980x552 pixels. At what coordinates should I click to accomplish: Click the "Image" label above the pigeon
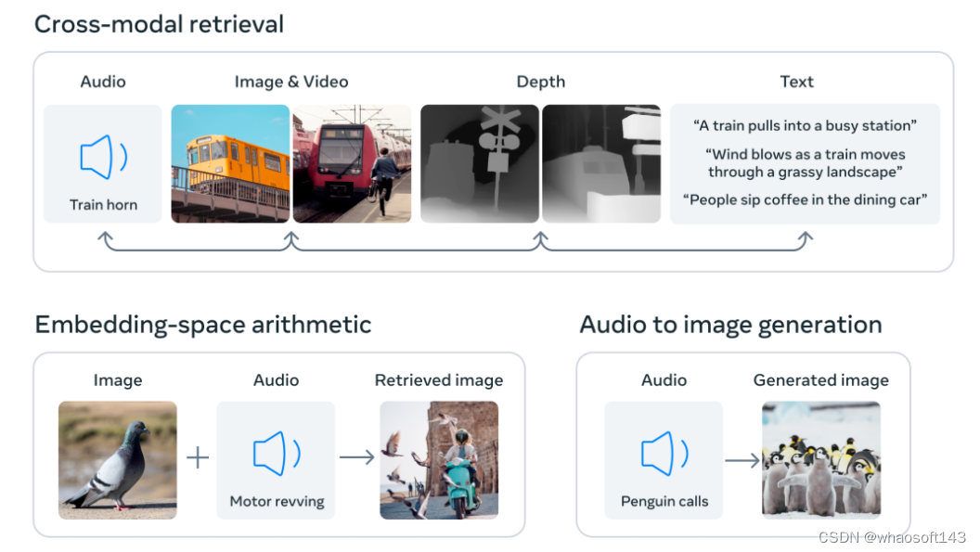pos(118,380)
